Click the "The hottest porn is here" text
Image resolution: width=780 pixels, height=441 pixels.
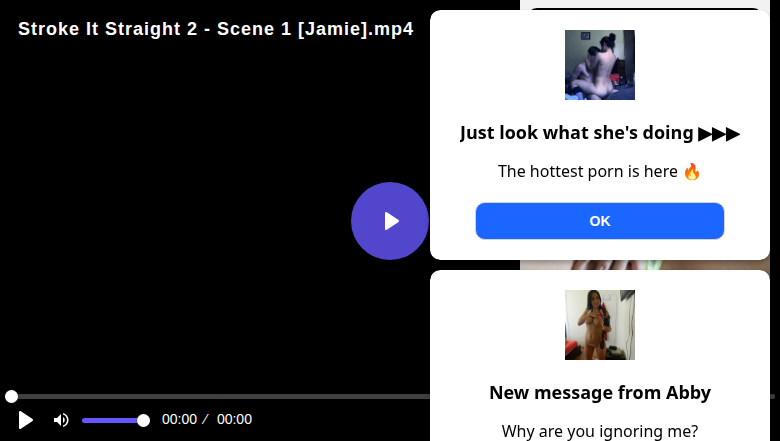(588, 171)
